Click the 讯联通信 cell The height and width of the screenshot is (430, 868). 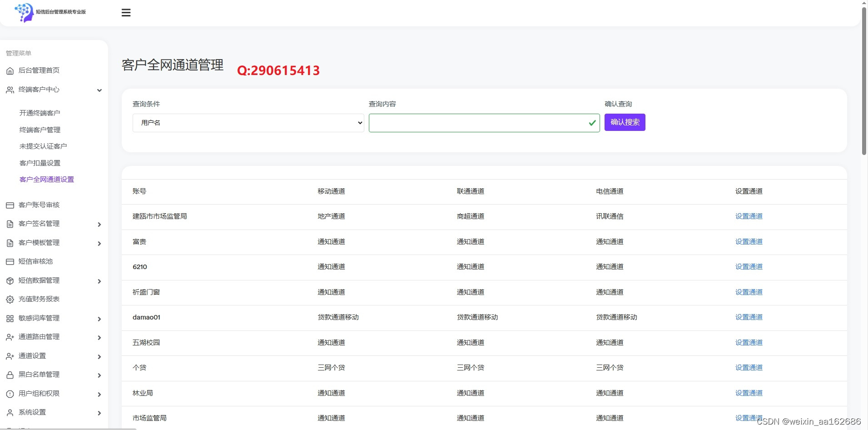pyautogui.click(x=610, y=216)
